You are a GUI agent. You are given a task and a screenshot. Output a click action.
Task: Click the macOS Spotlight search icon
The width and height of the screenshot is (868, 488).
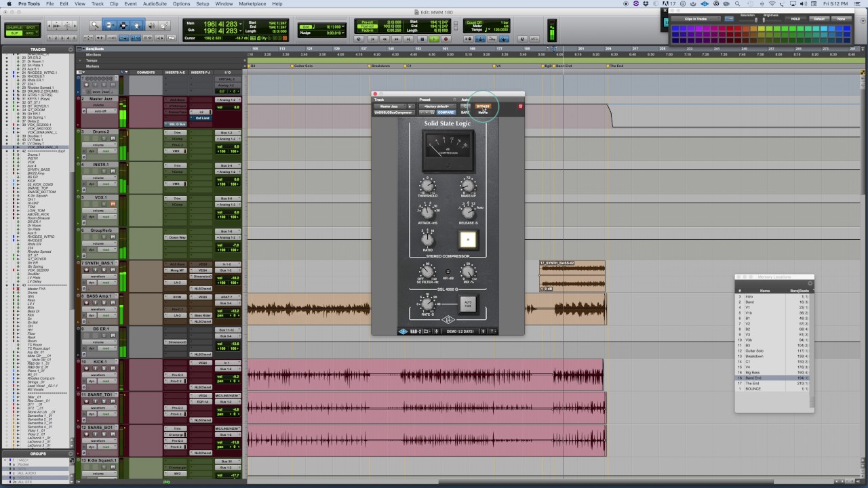click(x=737, y=3)
